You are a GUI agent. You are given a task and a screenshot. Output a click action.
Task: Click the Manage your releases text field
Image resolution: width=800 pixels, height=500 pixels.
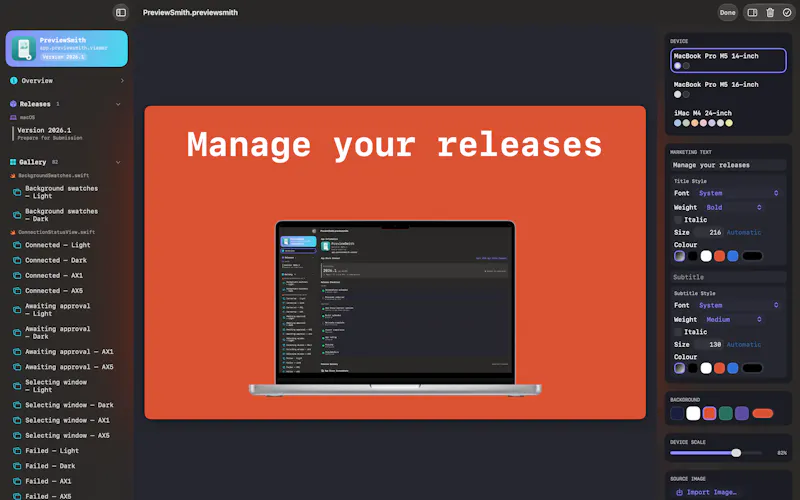pyautogui.click(x=728, y=165)
